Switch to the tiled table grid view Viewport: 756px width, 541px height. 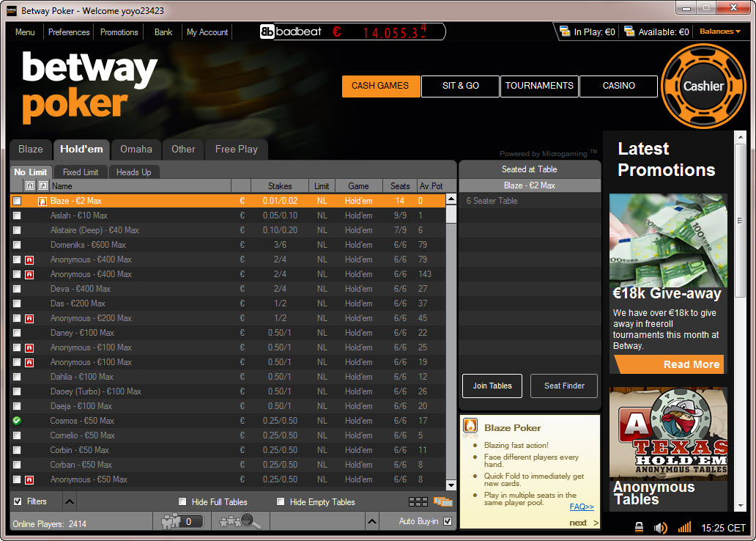click(x=418, y=502)
